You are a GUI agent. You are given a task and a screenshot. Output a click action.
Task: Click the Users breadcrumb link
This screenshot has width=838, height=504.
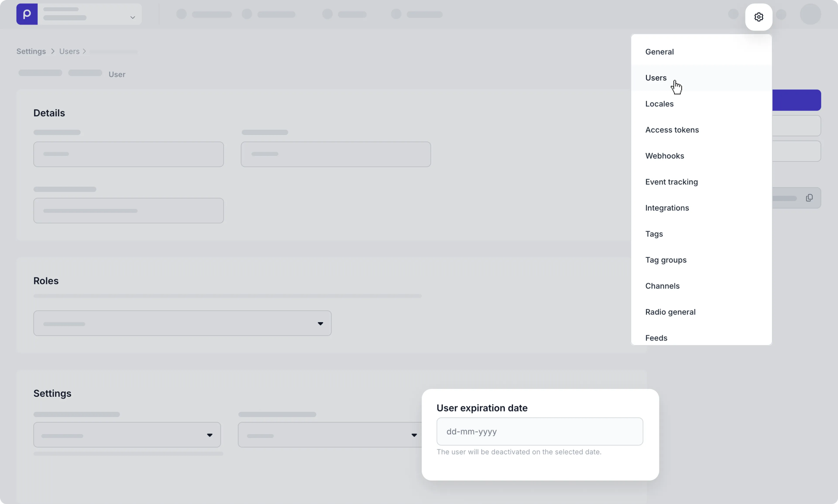[x=69, y=51]
